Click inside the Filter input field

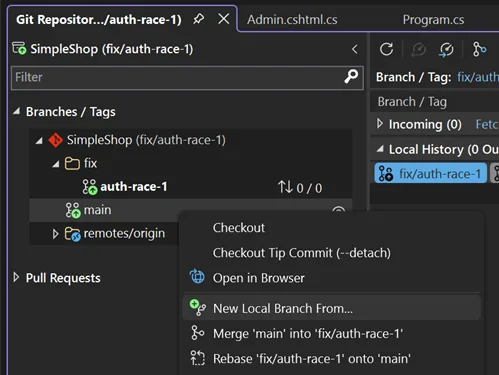tap(177, 78)
